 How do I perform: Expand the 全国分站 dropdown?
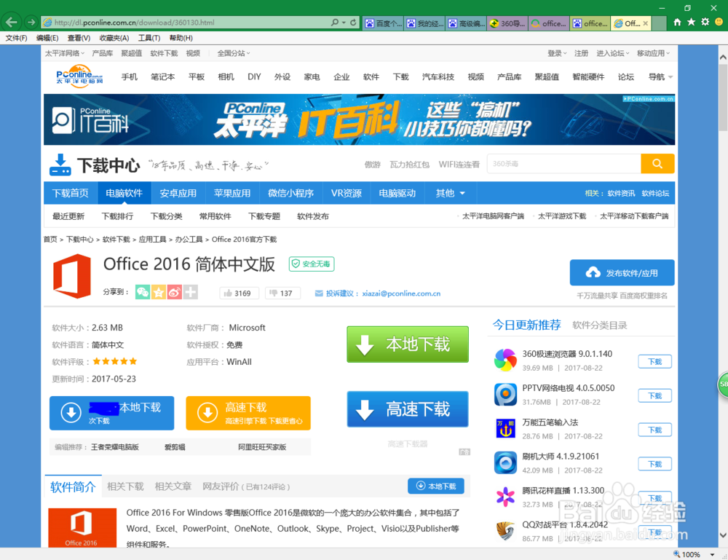(x=234, y=53)
